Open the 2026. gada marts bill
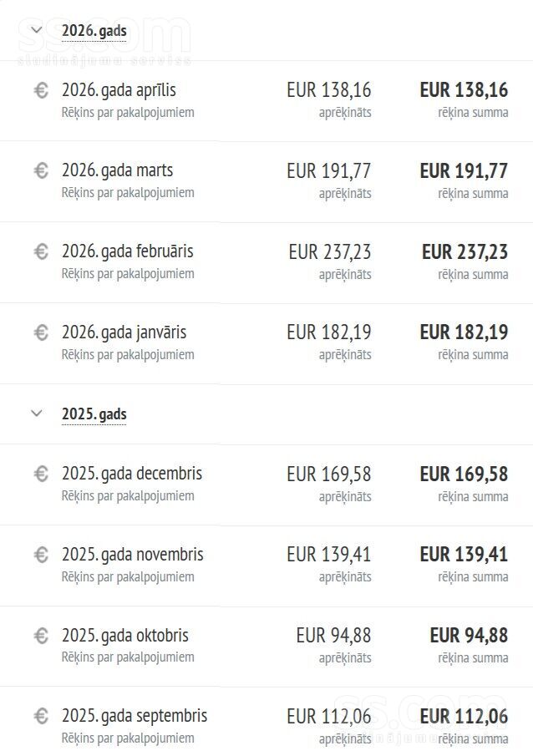This screenshot has height=756, width=533. (117, 170)
